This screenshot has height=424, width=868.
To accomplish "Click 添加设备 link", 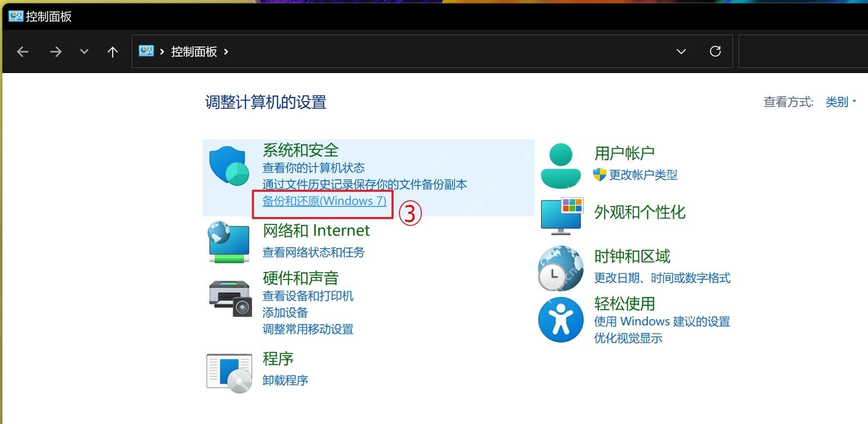I will (x=285, y=313).
